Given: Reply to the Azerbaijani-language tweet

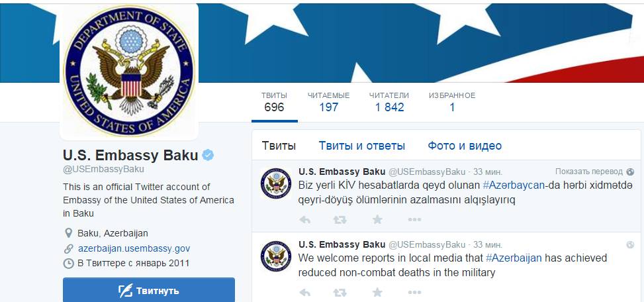Looking at the screenshot, I should [x=304, y=220].
